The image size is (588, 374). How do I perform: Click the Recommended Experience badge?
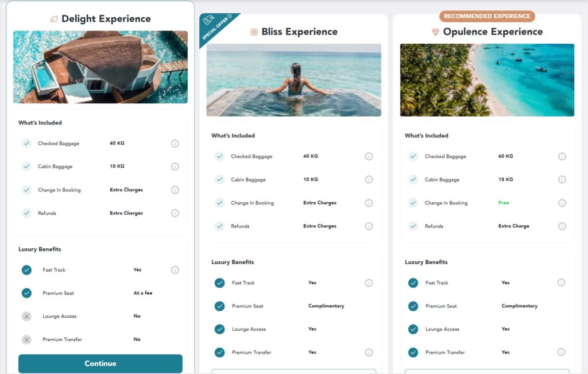click(x=487, y=16)
